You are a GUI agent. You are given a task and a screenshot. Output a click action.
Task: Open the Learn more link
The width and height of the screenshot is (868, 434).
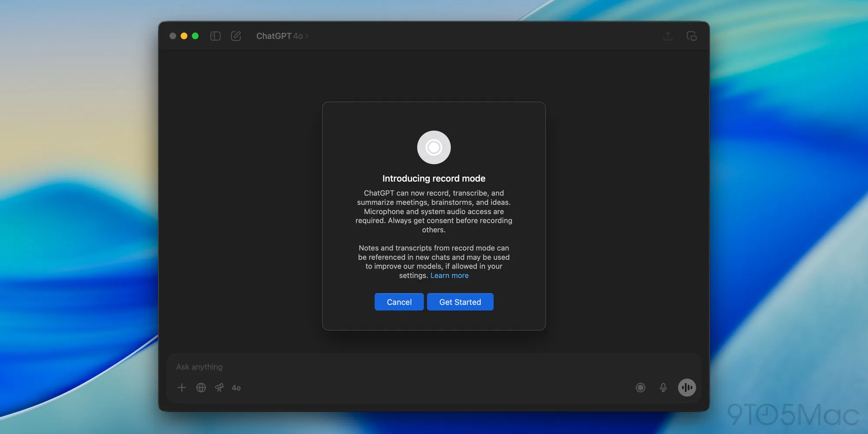tap(449, 276)
